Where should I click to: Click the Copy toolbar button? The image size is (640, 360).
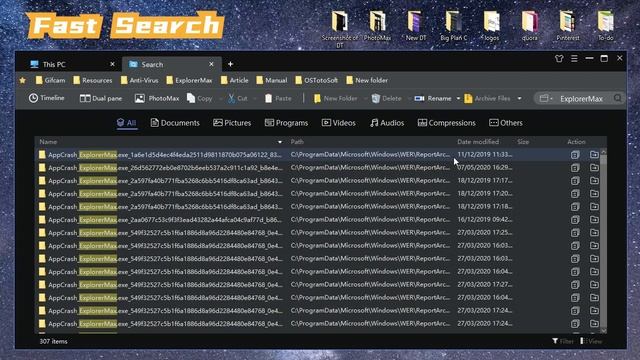[200, 98]
